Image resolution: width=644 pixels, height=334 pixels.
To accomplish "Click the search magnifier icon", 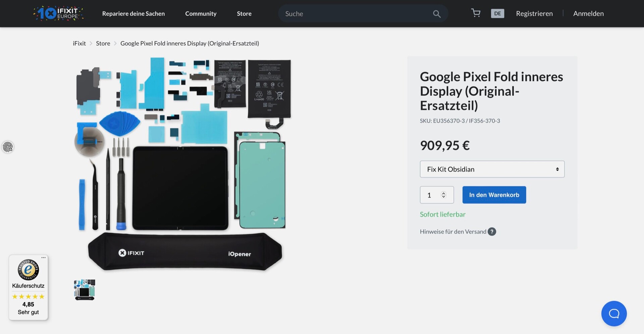I will pos(437,14).
